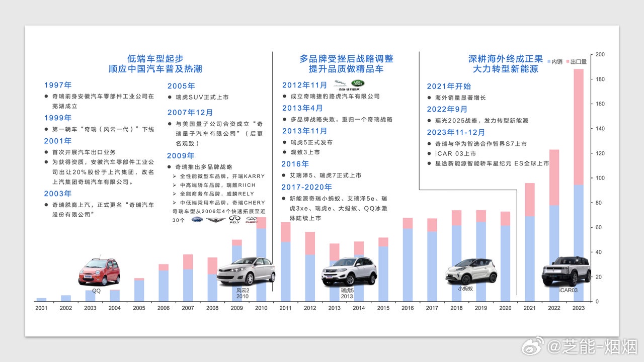This screenshot has height=362, width=644.
Task: Click the green Land Rover oval logo
Action: pyautogui.click(x=358, y=84)
